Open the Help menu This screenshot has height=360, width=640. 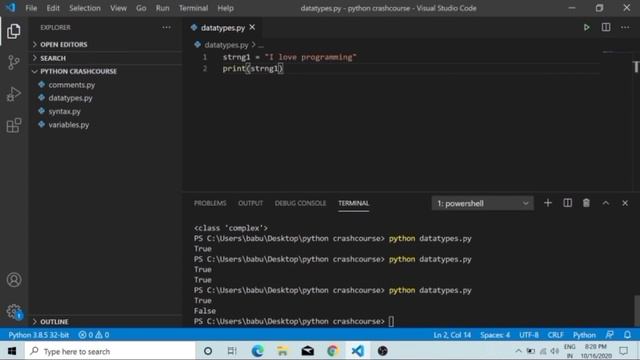pyautogui.click(x=225, y=8)
